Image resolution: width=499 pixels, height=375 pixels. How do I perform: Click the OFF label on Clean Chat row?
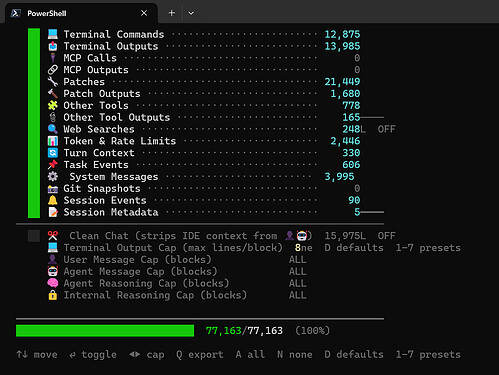coord(387,236)
